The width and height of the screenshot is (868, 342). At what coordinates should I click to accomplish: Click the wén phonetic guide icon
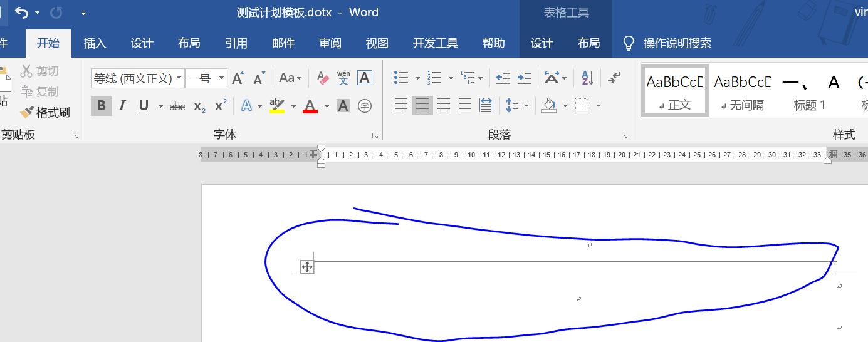point(343,78)
